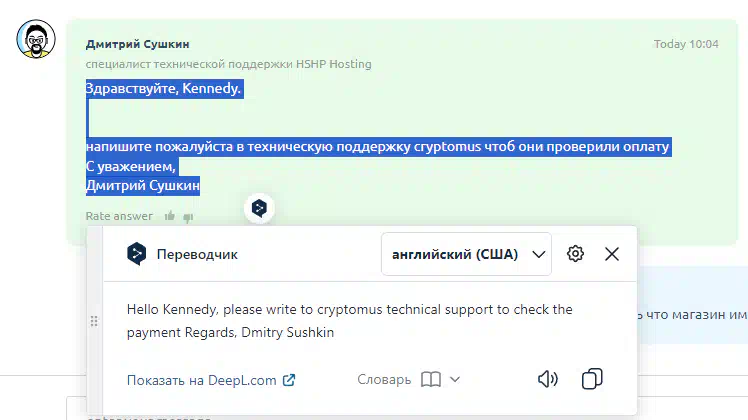Open DeepL translator settings gear
Screen dimensions: 748x420
[575, 254]
